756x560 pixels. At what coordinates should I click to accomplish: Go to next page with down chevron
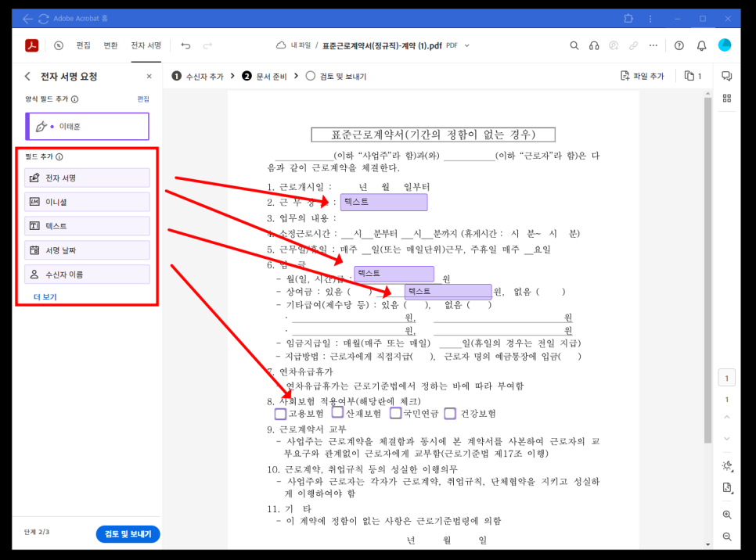coord(726,439)
